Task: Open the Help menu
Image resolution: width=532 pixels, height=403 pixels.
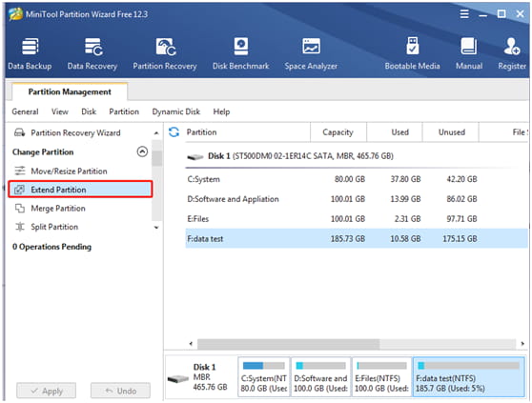Action: (221, 111)
